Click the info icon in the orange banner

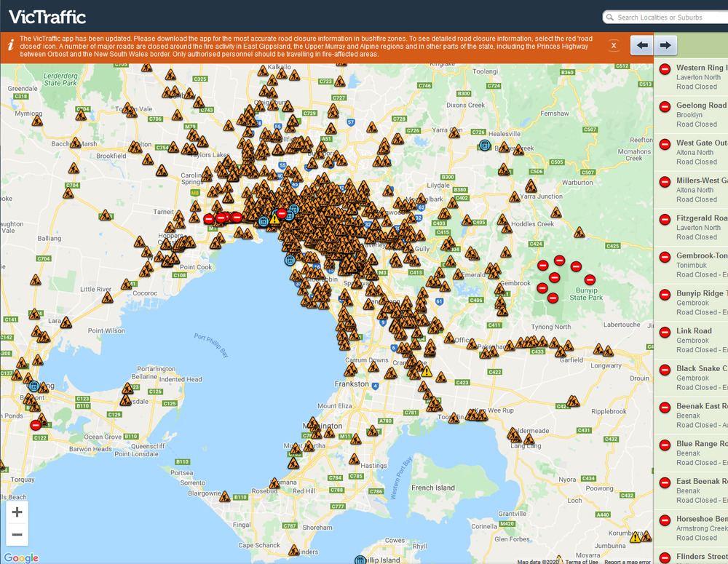click(x=10, y=45)
